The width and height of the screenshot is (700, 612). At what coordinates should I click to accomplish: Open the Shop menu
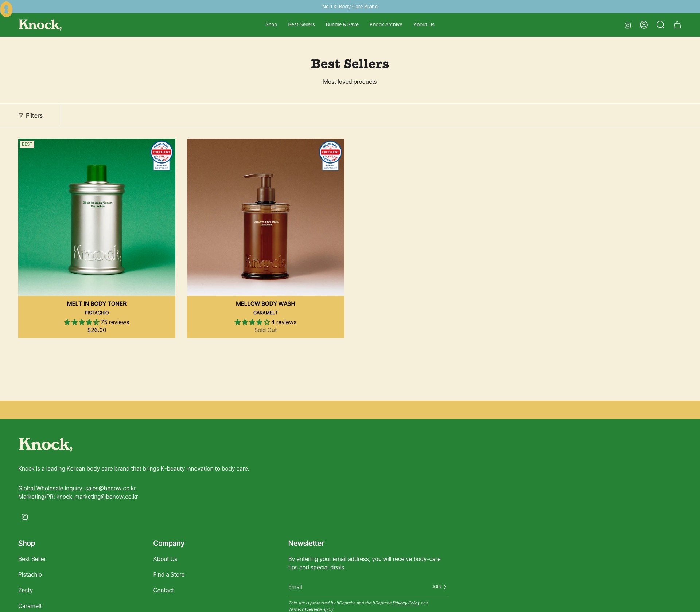point(271,24)
